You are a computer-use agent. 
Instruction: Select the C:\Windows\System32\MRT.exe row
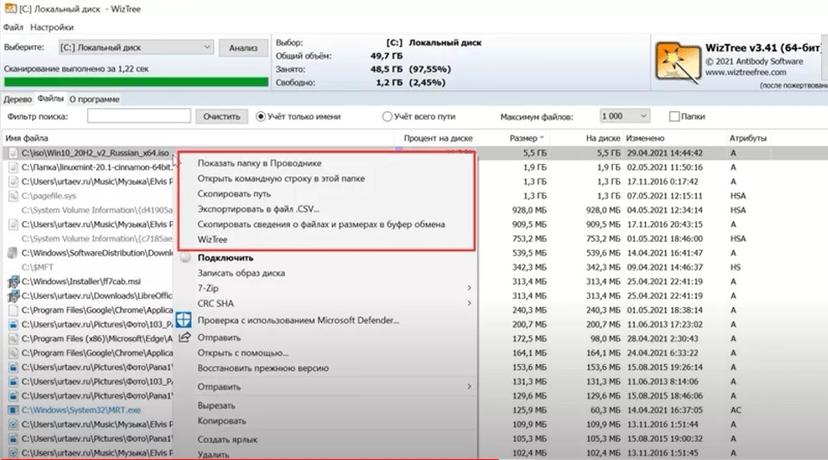click(81, 410)
